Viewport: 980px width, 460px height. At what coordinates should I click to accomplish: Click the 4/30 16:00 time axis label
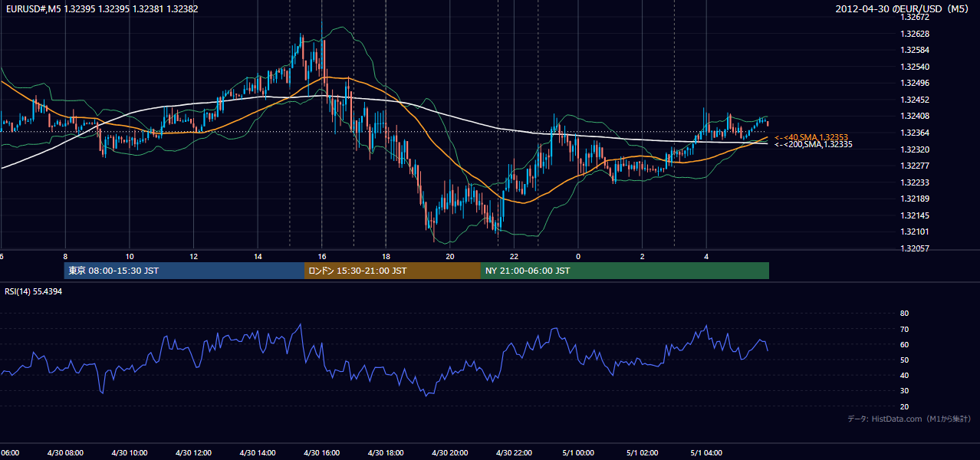(322, 452)
